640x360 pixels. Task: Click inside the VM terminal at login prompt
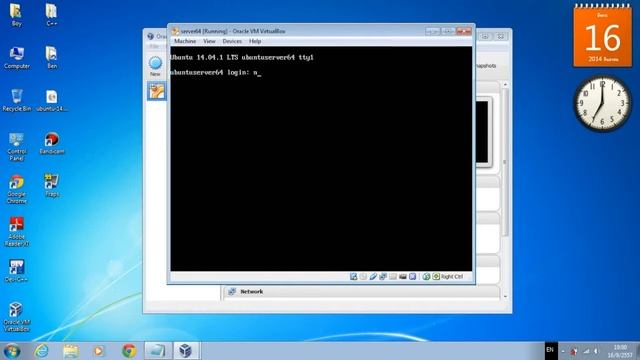coord(258,73)
